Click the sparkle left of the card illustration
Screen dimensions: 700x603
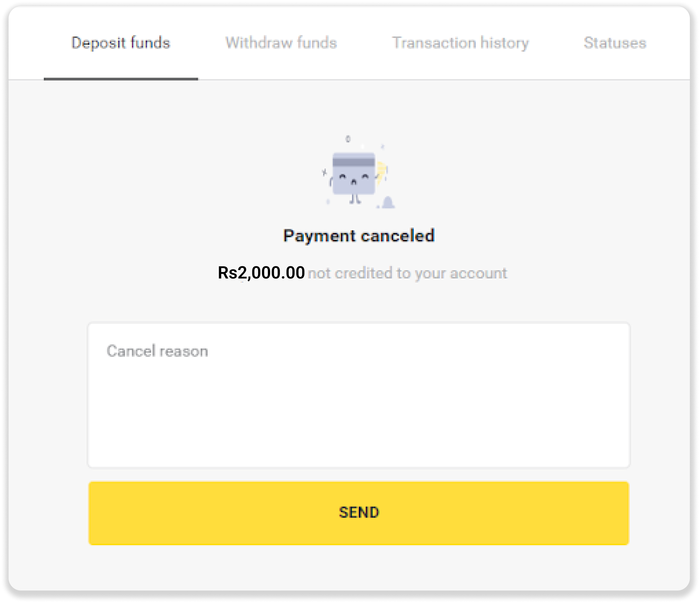[x=324, y=172]
